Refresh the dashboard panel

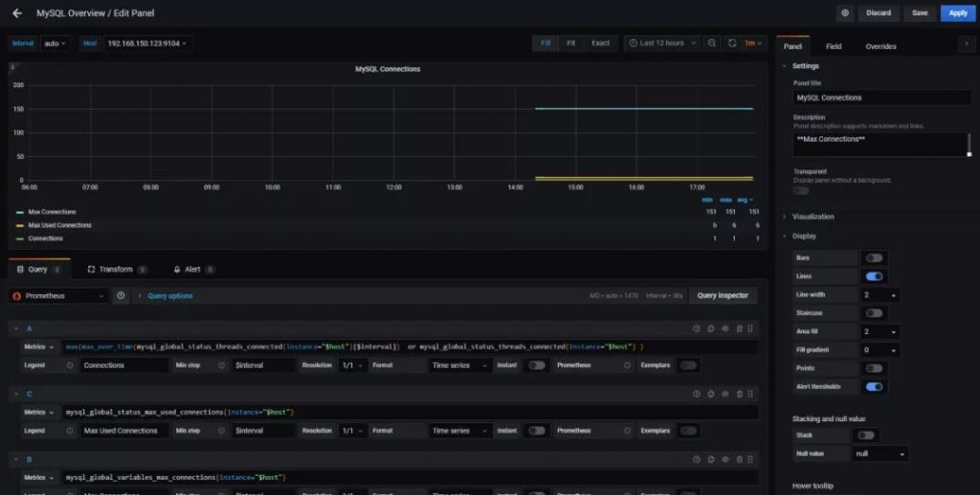(x=732, y=43)
